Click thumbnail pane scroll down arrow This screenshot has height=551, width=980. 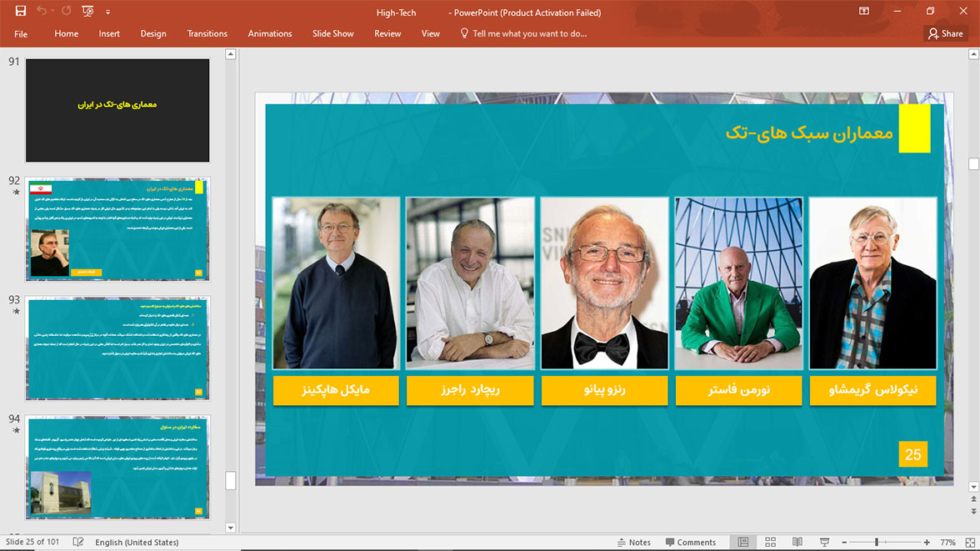tap(230, 528)
